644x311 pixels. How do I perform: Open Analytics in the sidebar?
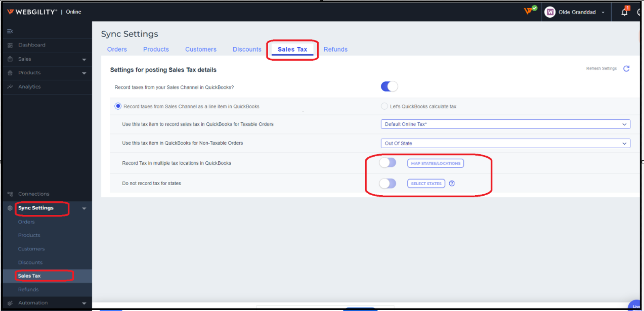point(29,86)
